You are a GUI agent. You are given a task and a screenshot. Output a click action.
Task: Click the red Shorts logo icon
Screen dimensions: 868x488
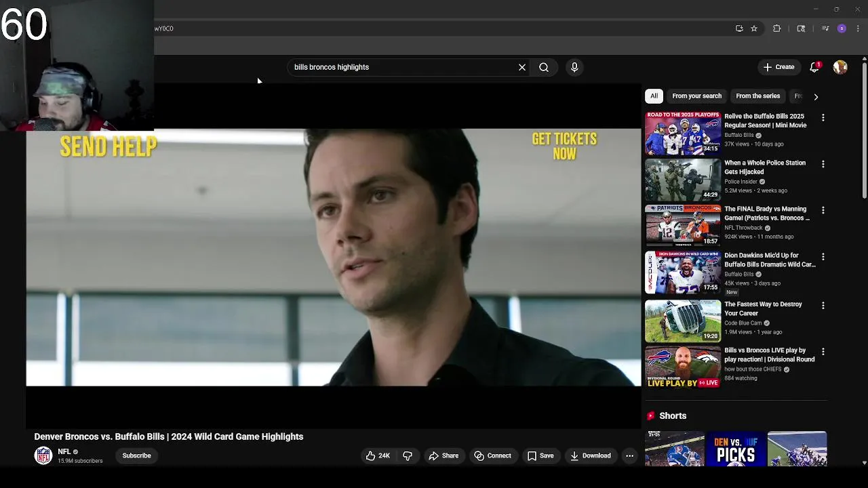(650, 415)
